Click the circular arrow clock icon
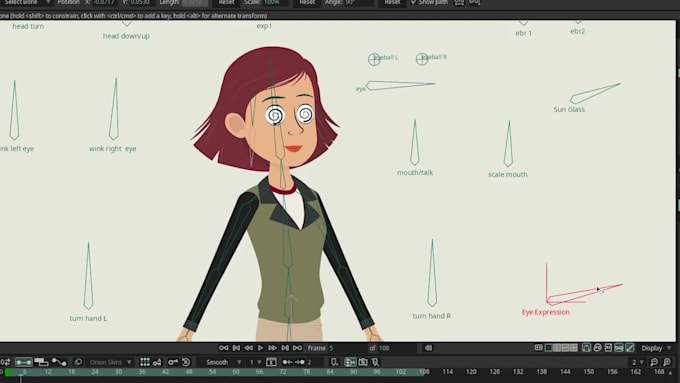Screen dimensions: 680x383 pyautogui.click(x=186, y=362)
